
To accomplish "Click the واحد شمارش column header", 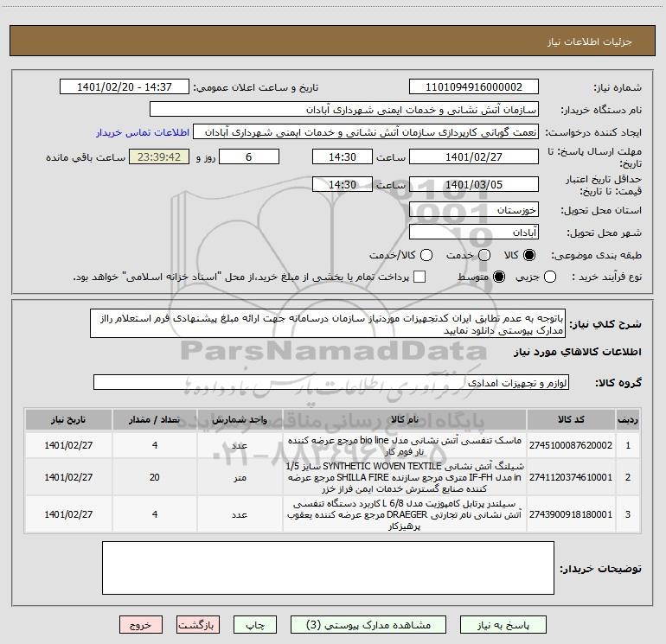I will 240,419.
